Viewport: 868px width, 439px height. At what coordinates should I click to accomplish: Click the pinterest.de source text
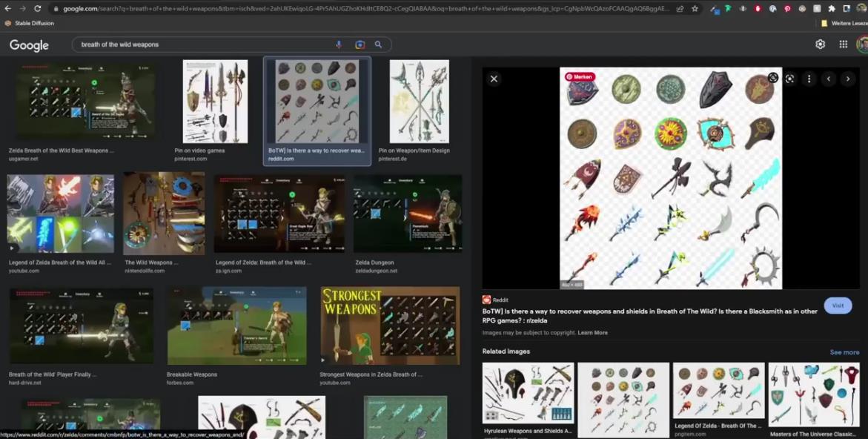pyautogui.click(x=392, y=159)
